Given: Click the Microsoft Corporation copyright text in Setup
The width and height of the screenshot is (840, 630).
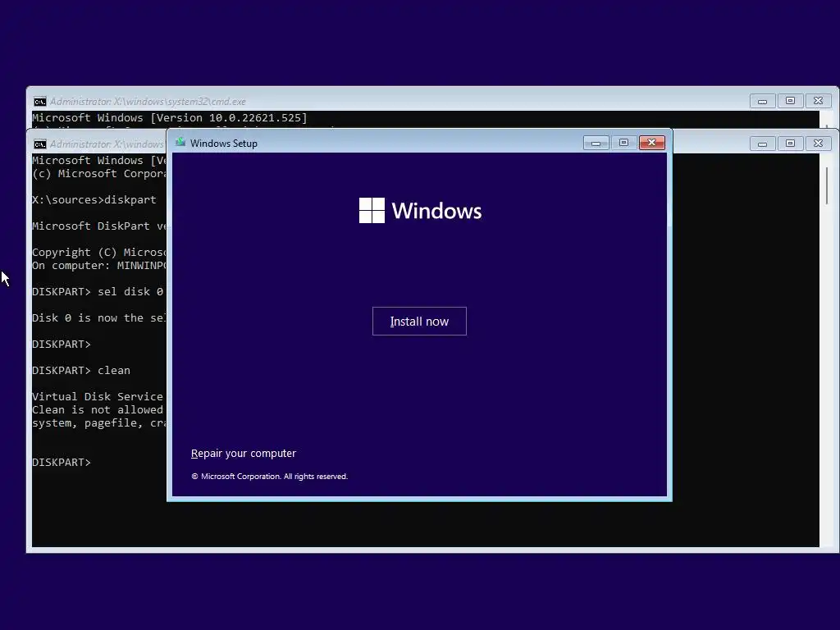Looking at the screenshot, I should [x=269, y=477].
